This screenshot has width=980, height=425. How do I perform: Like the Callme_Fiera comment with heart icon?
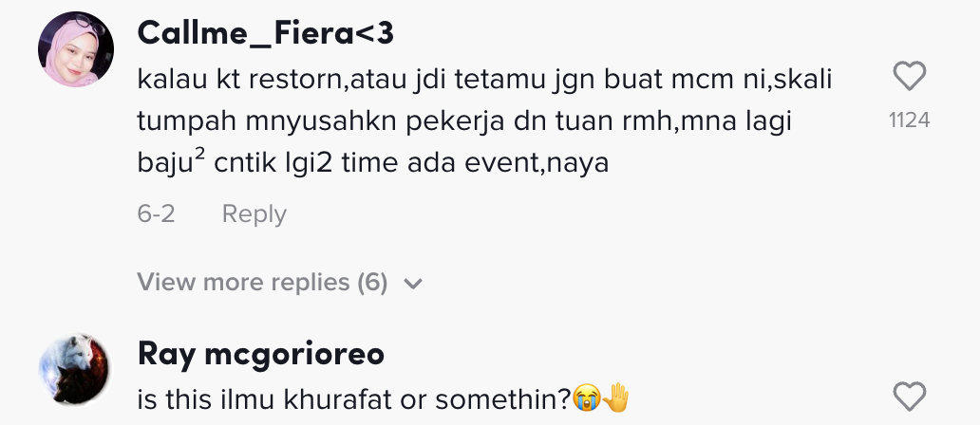click(910, 76)
